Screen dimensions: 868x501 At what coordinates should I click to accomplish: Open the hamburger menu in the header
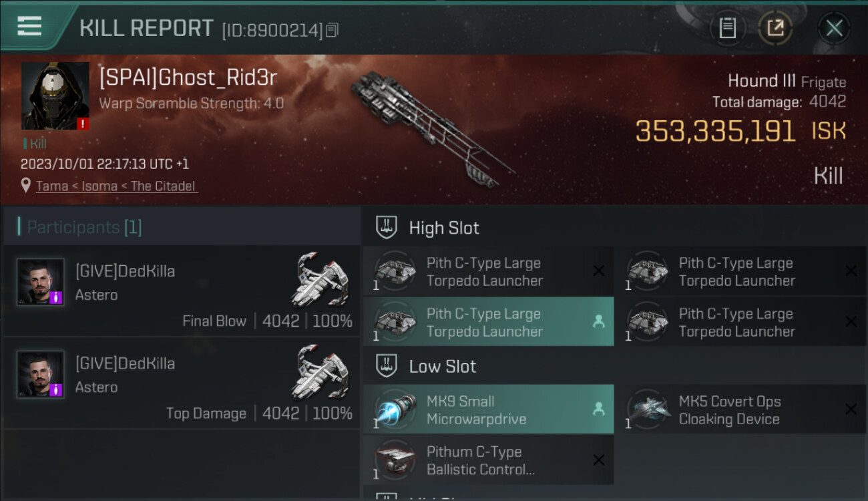tap(29, 26)
